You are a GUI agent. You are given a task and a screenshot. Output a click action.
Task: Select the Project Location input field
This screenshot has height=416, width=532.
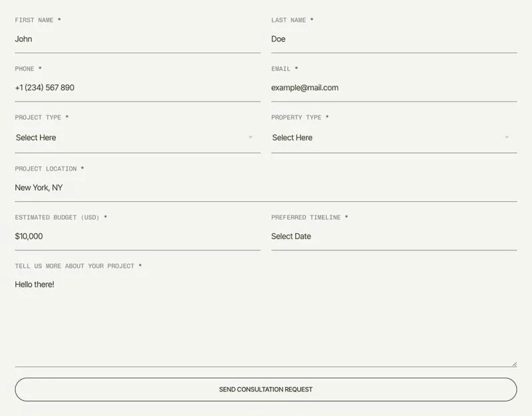click(x=266, y=188)
